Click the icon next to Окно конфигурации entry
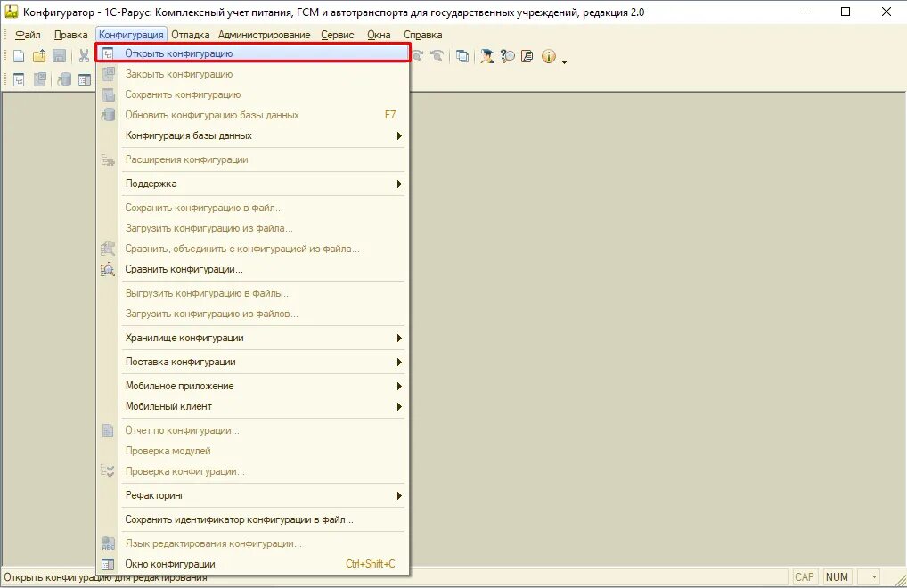 tap(108, 564)
